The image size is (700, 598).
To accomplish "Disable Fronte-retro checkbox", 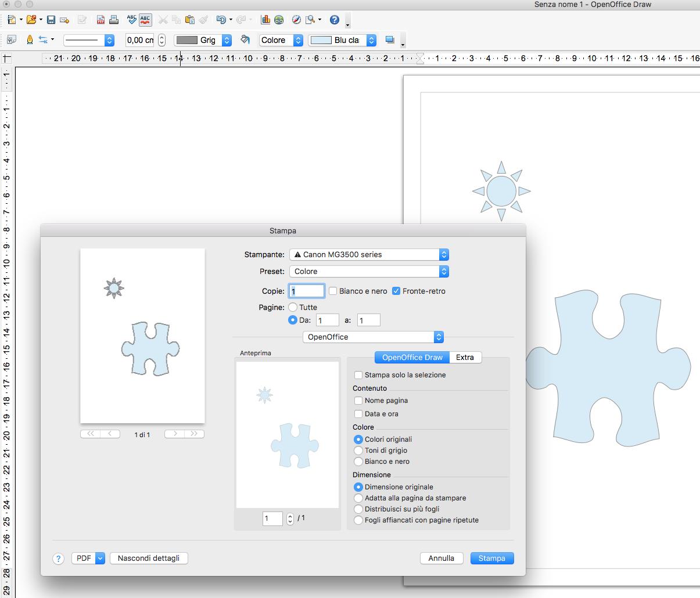I will point(396,291).
